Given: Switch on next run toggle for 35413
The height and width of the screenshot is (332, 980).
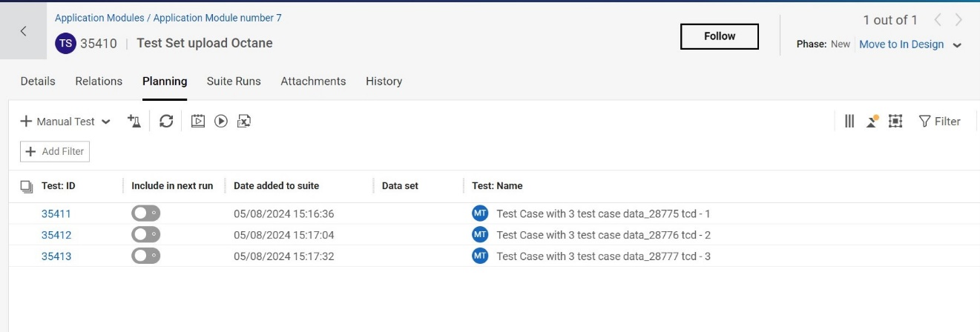Looking at the screenshot, I should [x=145, y=256].
